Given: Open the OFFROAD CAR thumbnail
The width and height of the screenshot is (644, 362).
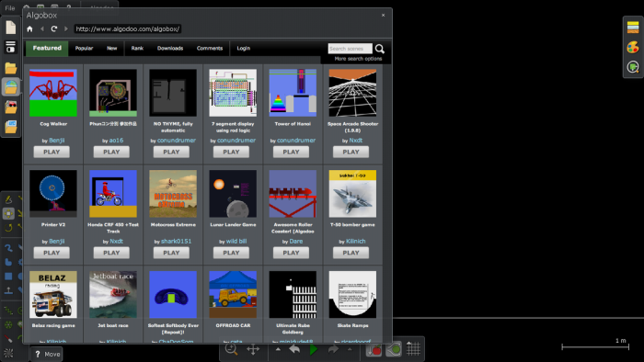Looking at the screenshot, I should point(233,294).
